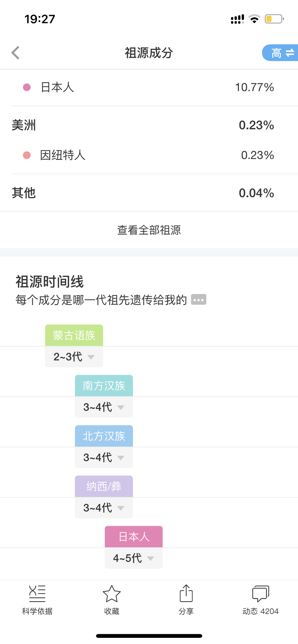Expand 南方汉族 3~4代 dropdown
This screenshot has height=644, width=298.
(x=104, y=407)
